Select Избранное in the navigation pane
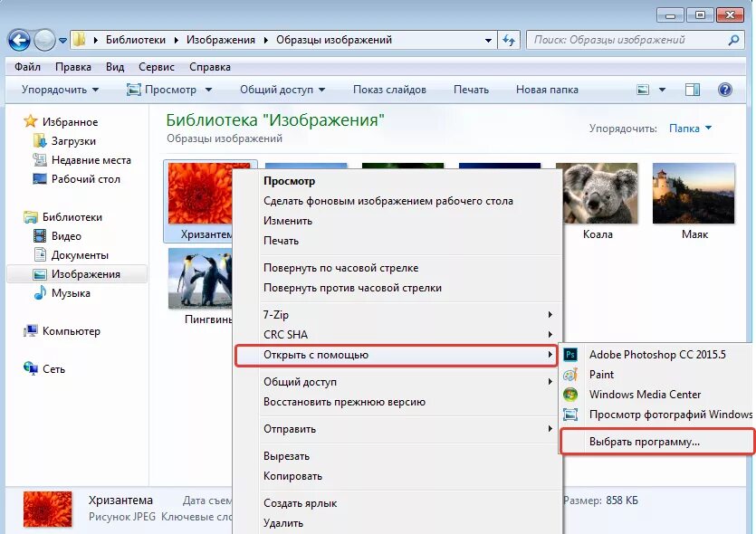756x534 pixels. click(61, 122)
